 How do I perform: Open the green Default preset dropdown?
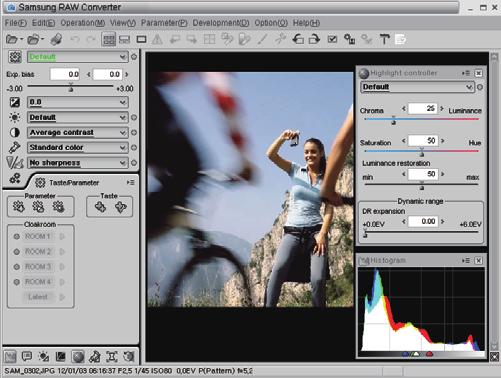77,57
